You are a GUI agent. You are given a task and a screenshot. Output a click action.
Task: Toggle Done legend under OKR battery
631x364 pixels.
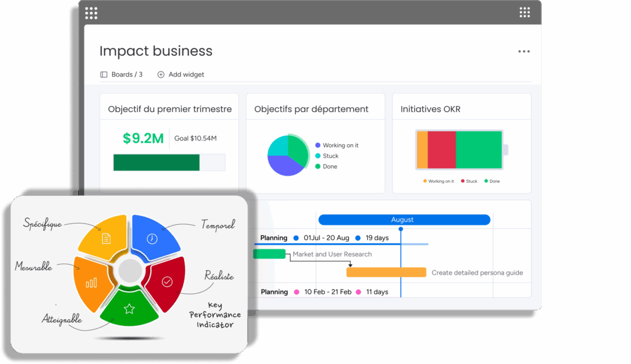click(492, 182)
